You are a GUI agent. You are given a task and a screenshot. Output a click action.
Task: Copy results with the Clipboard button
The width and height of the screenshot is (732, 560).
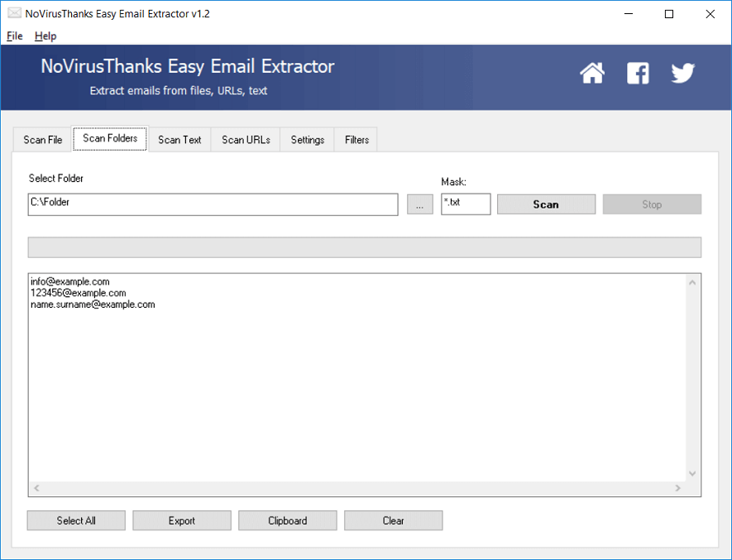(x=288, y=521)
